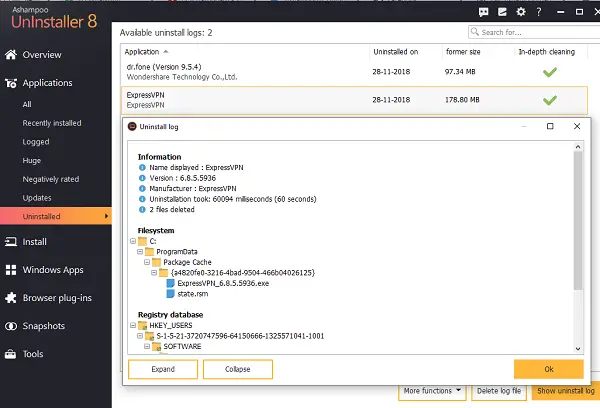The image size is (600, 408).
Task: Collapse the Package Cache tree node
Action: [x=147, y=262]
